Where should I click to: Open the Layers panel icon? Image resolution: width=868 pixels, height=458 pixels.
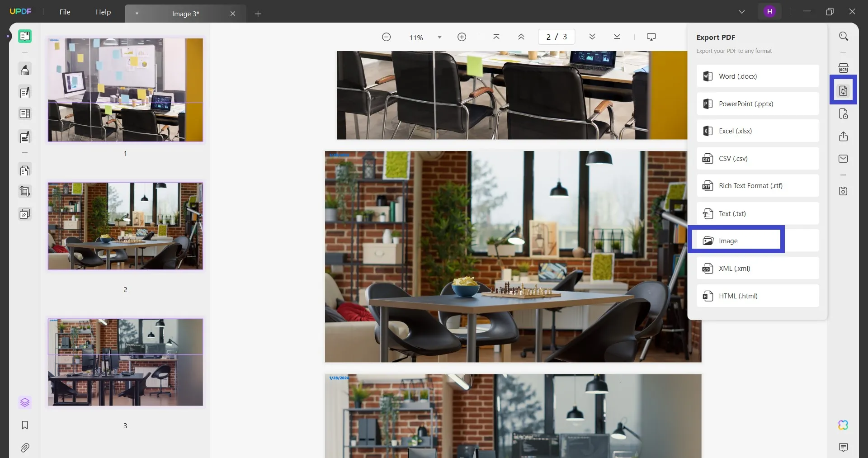tap(25, 402)
